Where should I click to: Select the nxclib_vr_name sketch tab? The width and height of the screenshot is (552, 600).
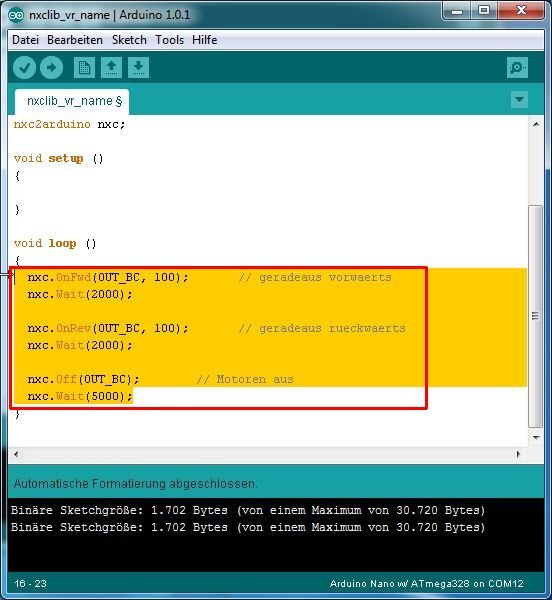[x=72, y=102]
